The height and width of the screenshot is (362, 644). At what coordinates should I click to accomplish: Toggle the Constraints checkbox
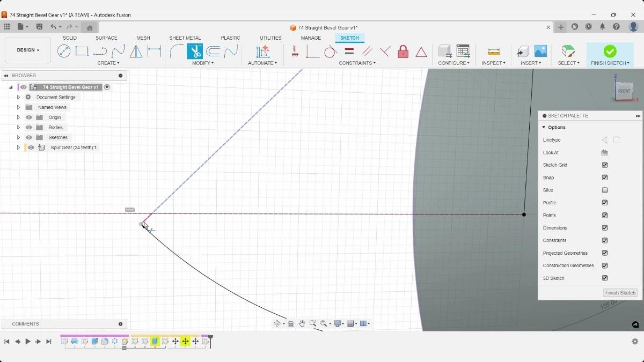(x=605, y=240)
